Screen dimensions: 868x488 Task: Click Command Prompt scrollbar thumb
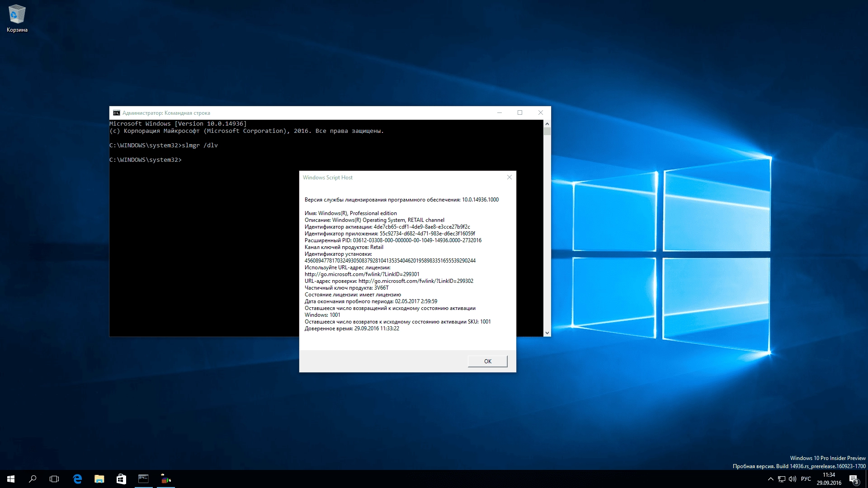pyautogui.click(x=547, y=131)
